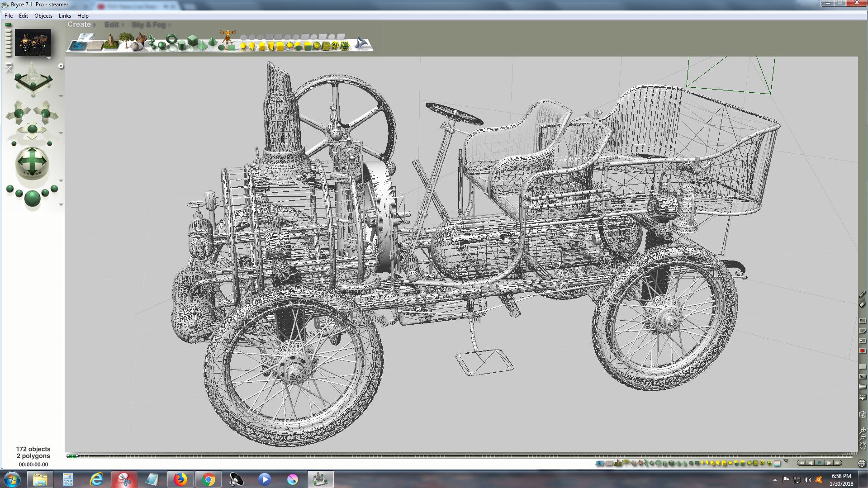Create a tree in top Create palette
The width and height of the screenshot is (868, 488).
click(126, 40)
